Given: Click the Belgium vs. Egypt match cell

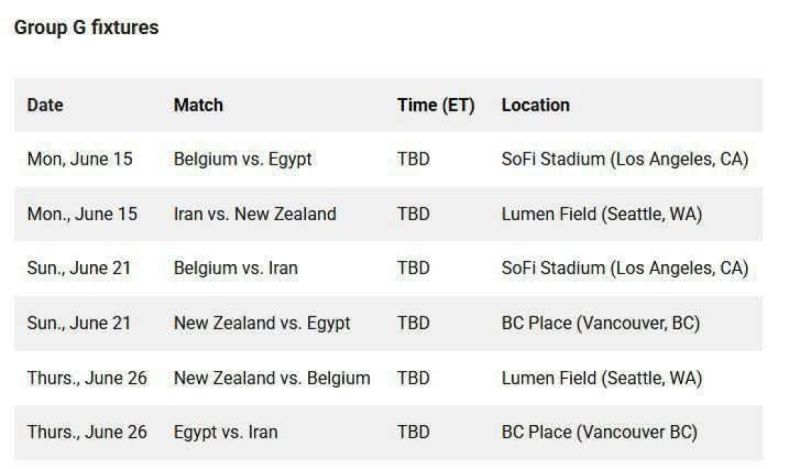Looking at the screenshot, I should [x=242, y=159].
